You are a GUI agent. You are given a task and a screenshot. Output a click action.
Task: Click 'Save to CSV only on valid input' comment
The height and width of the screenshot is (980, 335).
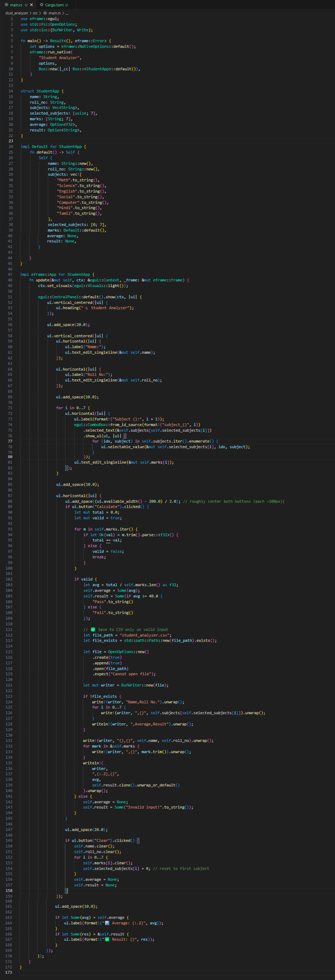click(126, 630)
